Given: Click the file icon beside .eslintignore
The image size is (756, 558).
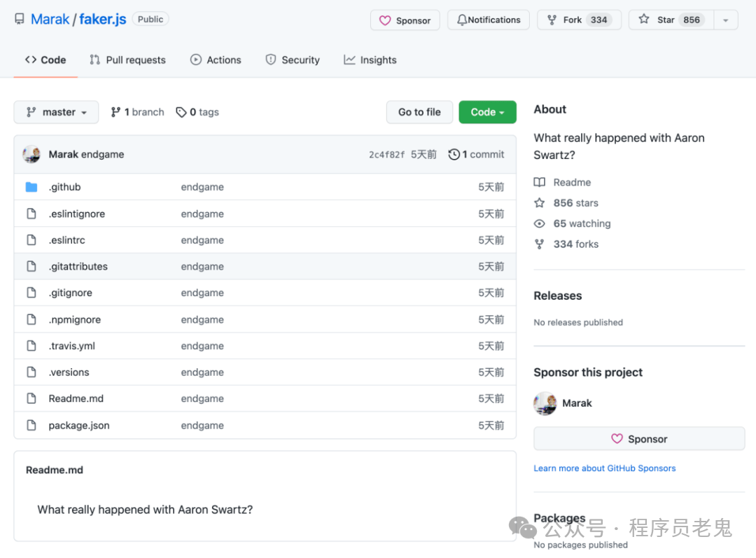Looking at the screenshot, I should click(31, 214).
